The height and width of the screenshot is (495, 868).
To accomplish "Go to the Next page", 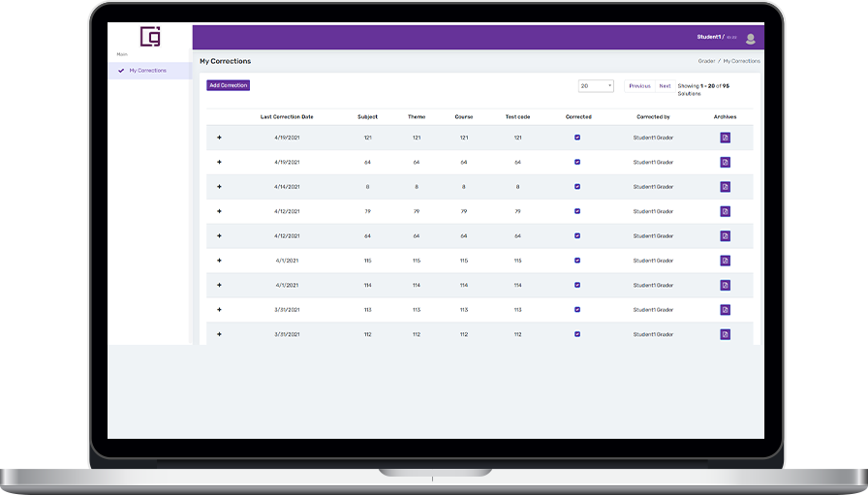I will tap(665, 86).
